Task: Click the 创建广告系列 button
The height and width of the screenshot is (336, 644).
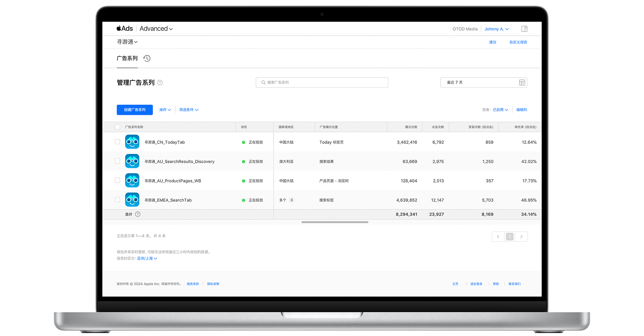Action: pyautogui.click(x=135, y=110)
